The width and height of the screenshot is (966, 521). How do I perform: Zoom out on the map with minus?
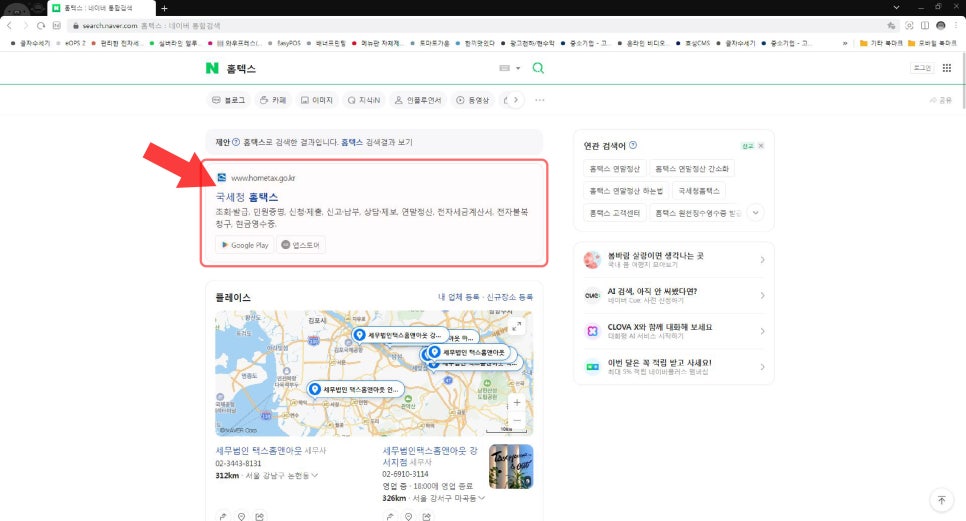[x=517, y=420]
